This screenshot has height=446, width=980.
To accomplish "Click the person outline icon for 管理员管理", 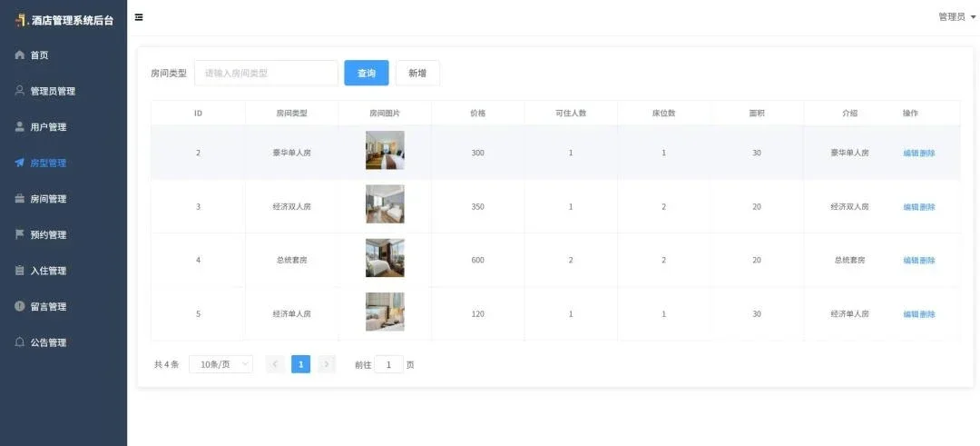I will [x=19, y=91].
